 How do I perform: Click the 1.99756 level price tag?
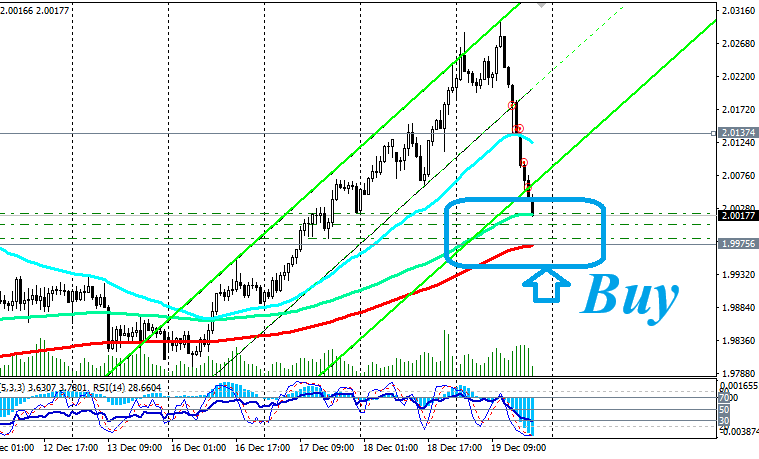pos(738,244)
